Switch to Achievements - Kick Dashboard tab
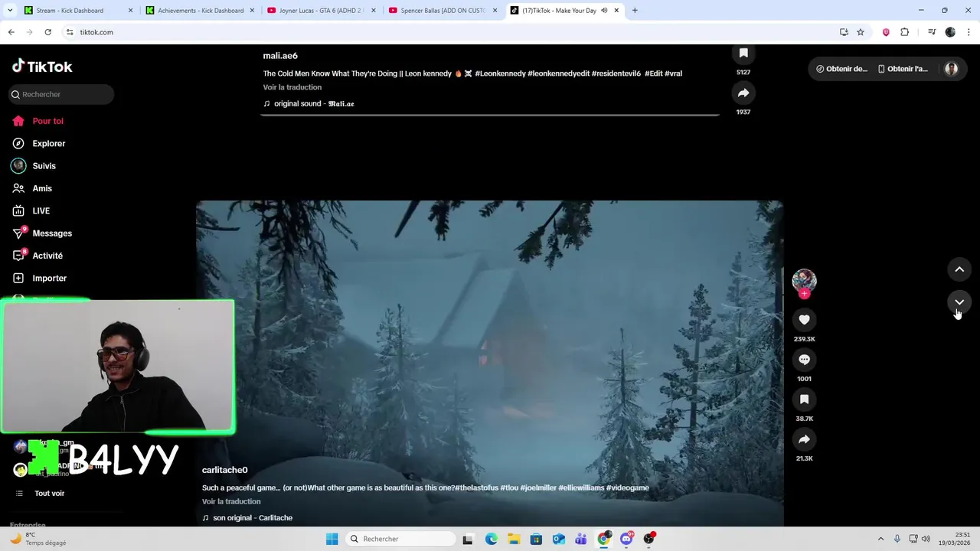This screenshot has height=551, width=980. [201, 11]
